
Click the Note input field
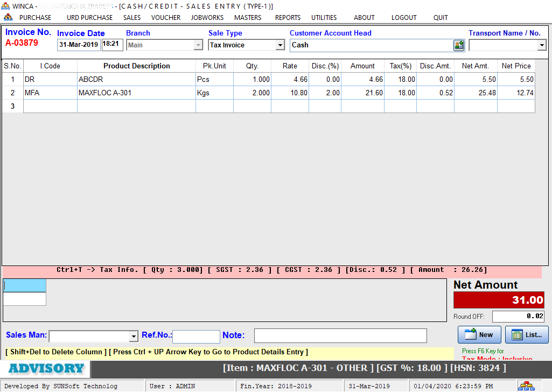pyautogui.click(x=340, y=335)
